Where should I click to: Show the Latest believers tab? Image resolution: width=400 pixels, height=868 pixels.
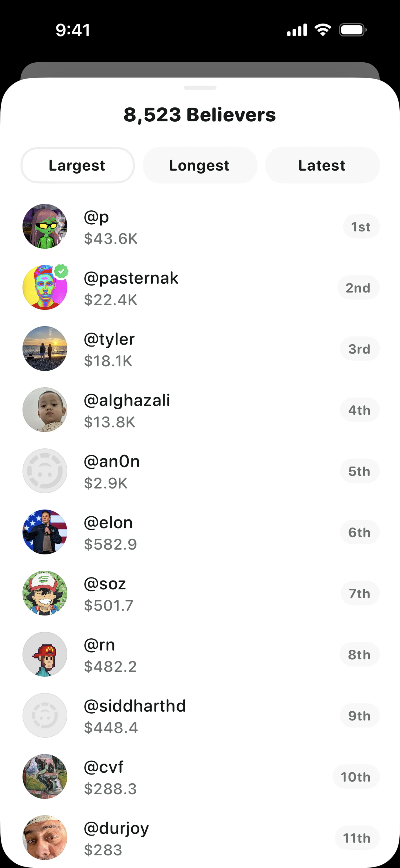point(322,165)
